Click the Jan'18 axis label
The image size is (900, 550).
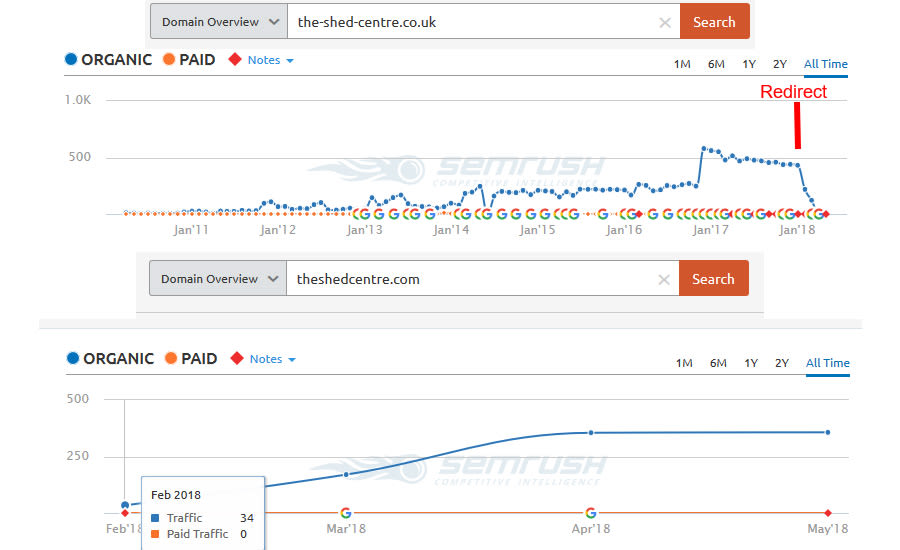797,230
